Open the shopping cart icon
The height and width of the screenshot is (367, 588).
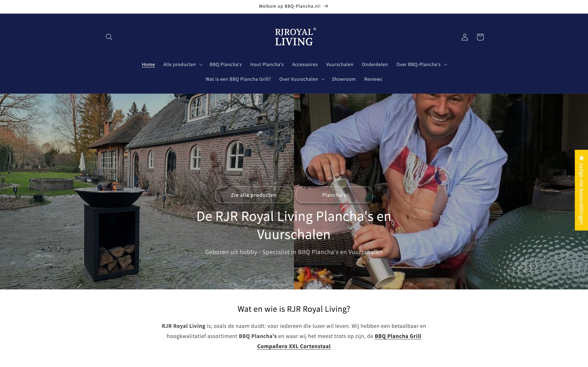(x=480, y=37)
